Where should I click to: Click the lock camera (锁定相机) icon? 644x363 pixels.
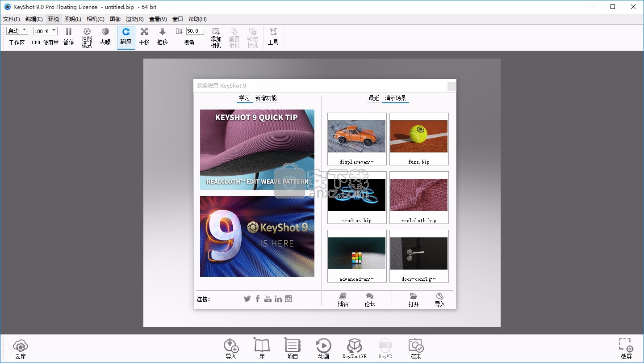click(252, 31)
